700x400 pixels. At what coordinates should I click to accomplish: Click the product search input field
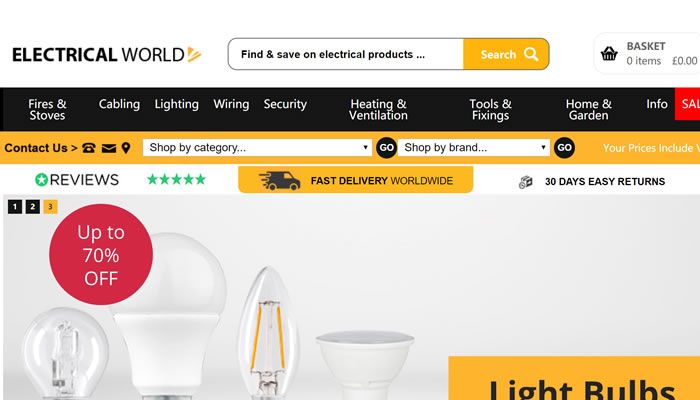[x=346, y=54]
